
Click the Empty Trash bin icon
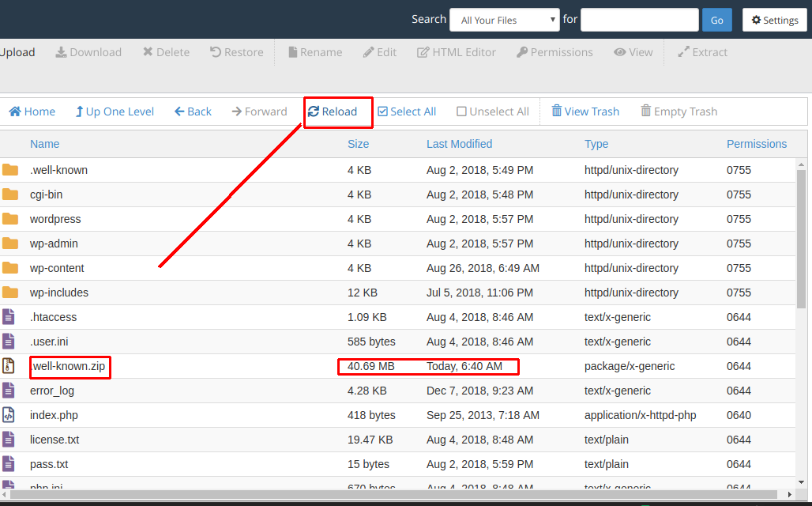click(x=646, y=111)
